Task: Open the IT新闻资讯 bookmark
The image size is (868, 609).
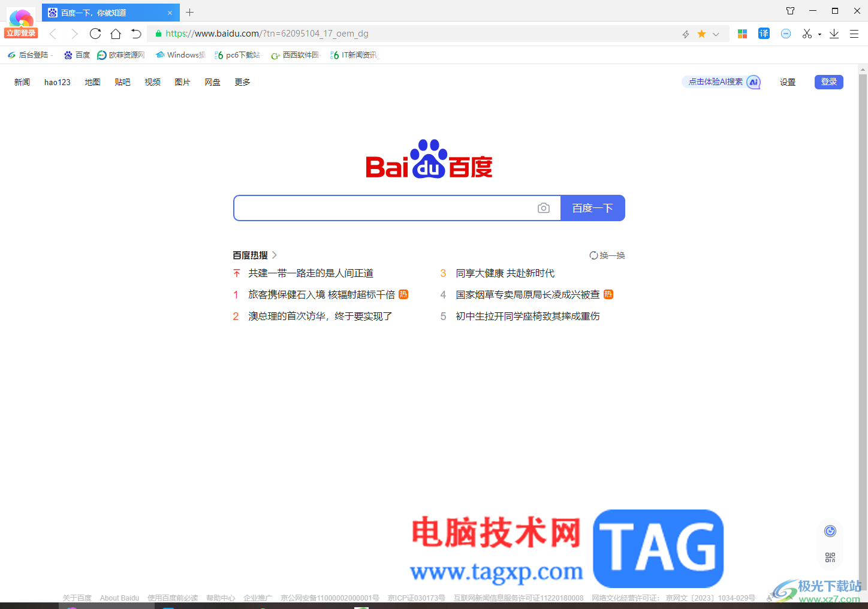Action: [354, 55]
